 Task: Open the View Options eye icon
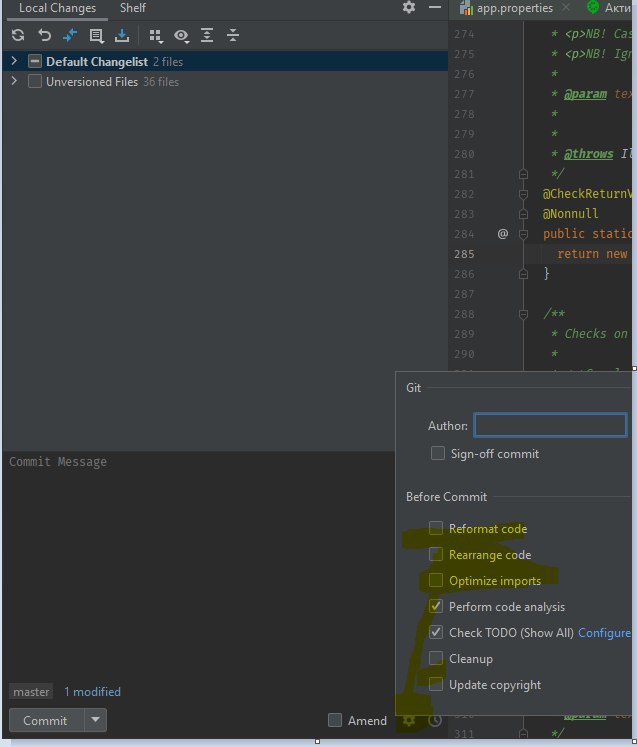click(182, 36)
